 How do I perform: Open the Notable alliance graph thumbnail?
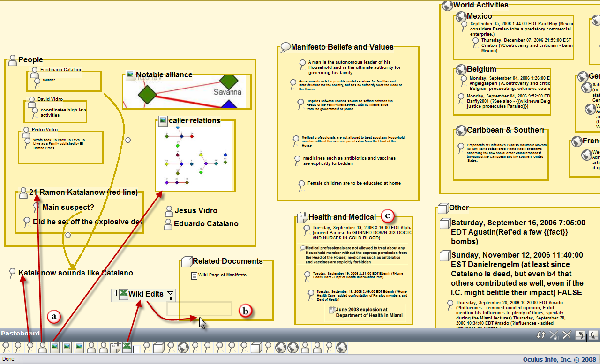tap(185, 93)
